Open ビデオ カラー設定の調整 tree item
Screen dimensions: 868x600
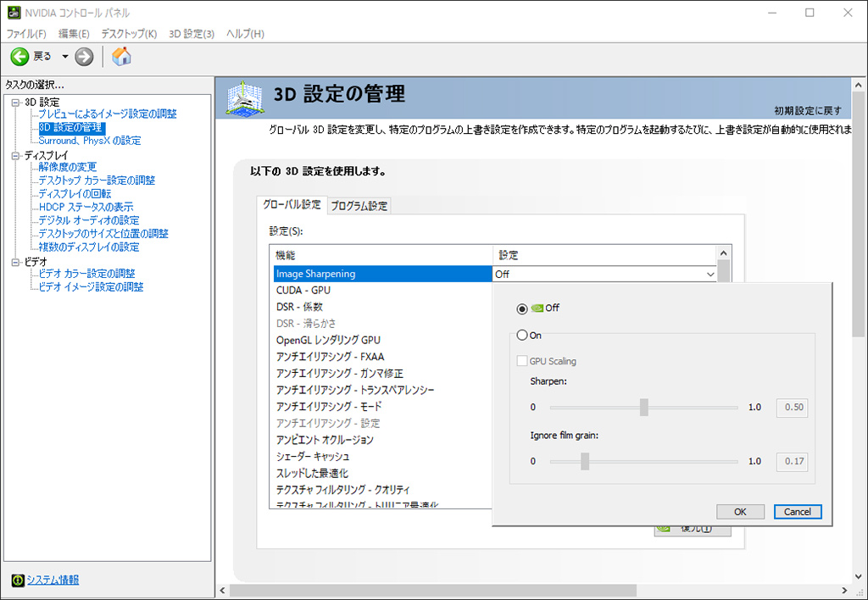[x=86, y=274]
